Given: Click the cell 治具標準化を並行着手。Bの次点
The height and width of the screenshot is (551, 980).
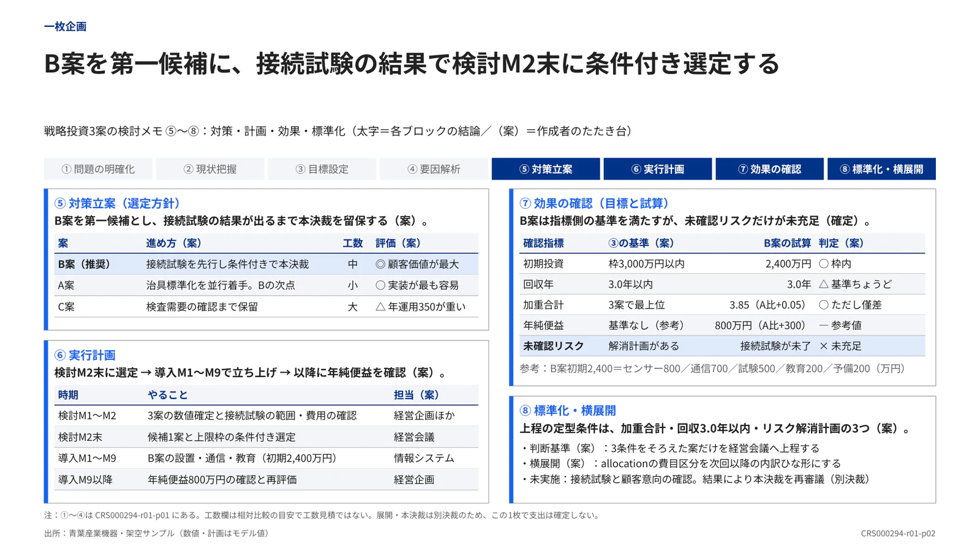Looking at the screenshot, I should point(221,285).
